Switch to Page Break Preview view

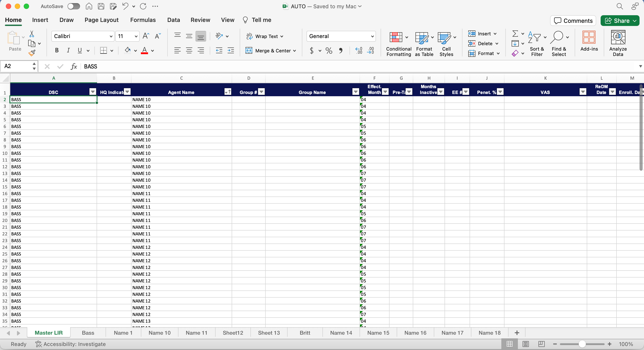(x=541, y=344)
